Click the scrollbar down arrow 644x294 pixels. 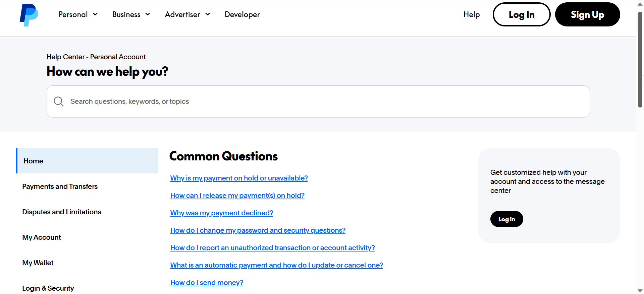point(640,291)
